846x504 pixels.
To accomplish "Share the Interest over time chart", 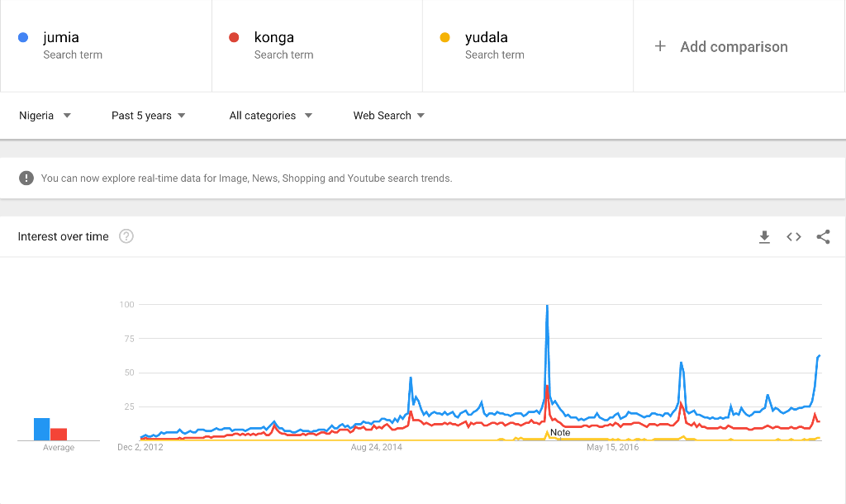I will tap(823, 237).
